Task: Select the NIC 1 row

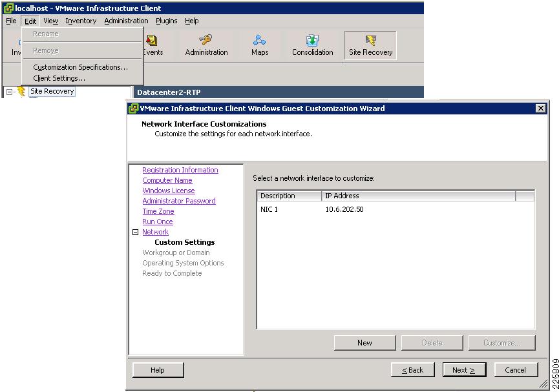Action: tap(396, 209)
